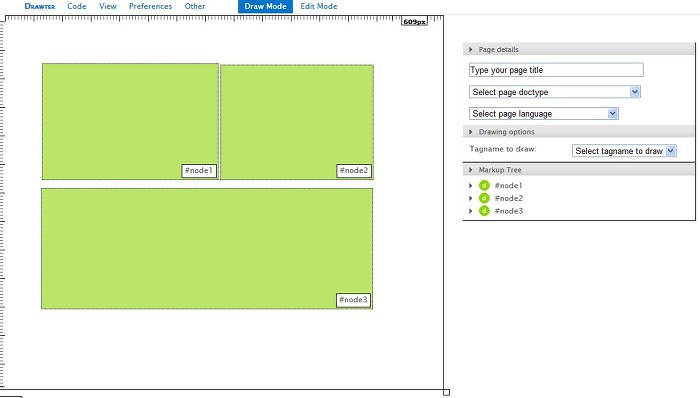Switch to Edit Mode

coord(319,6)
